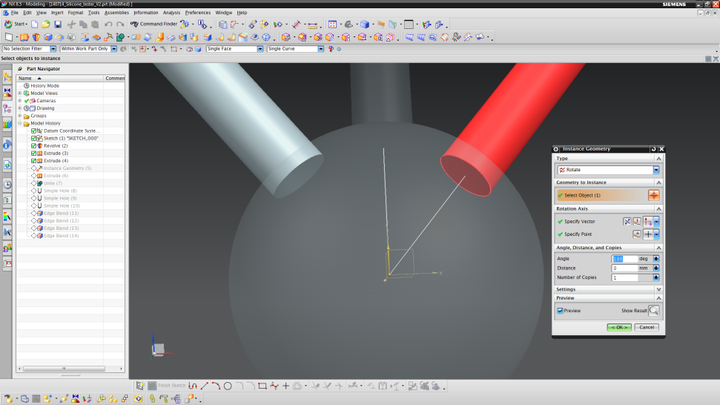This screenshot has width=720, height=405.
Task: Select the Extrude feature tool icon
Action: pyautogui.click(x=24, y=37)
